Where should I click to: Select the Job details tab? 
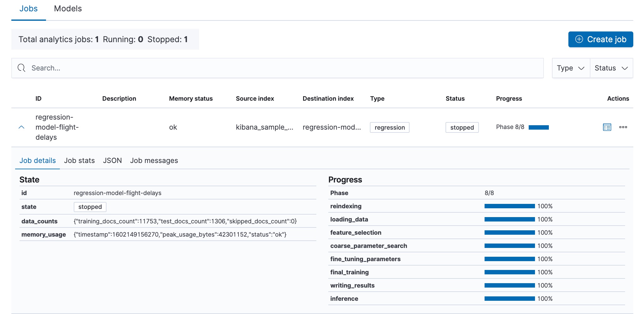point(37,160)
